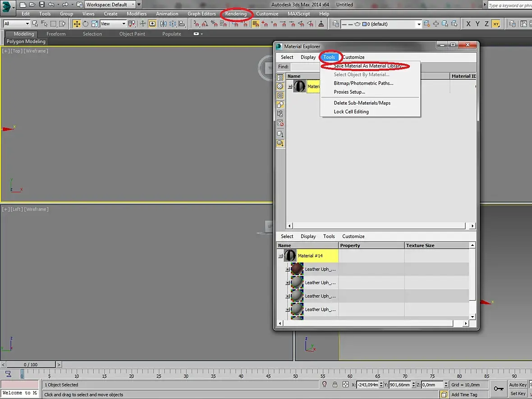Click the Set Key button
Image resolution: width=532 pixels, height=399 pixels.
pos(518,394)
